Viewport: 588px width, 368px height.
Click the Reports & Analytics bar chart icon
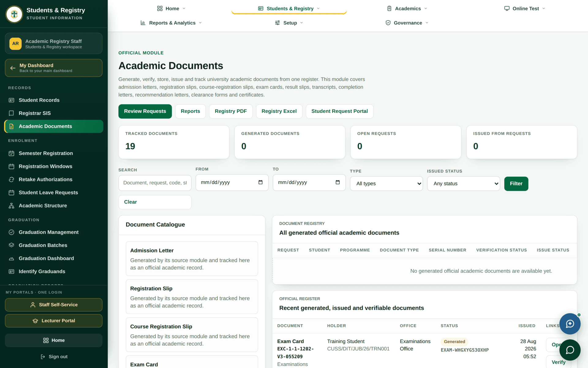coord(143,23)
